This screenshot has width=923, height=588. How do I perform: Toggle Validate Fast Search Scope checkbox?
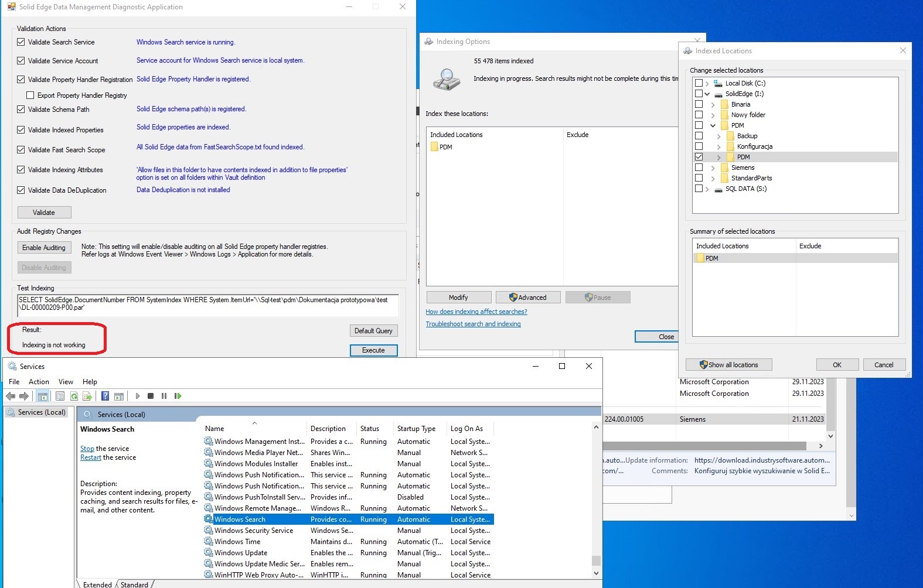click(21, 150)
